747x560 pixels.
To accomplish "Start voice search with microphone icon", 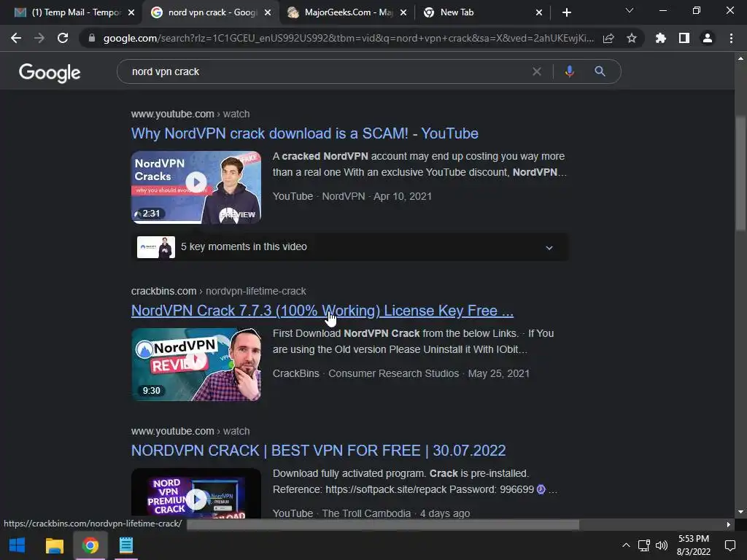I will (569, 71).
